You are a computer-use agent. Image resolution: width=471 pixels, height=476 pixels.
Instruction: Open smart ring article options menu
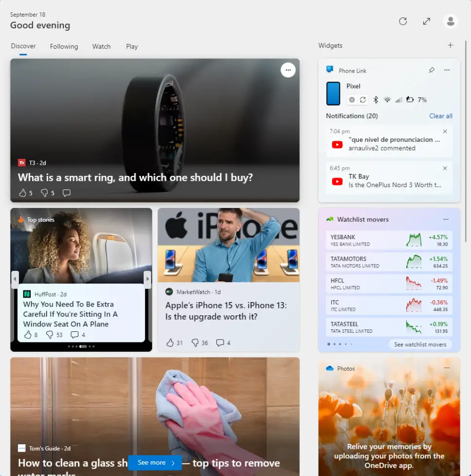[x=288, y=70]
